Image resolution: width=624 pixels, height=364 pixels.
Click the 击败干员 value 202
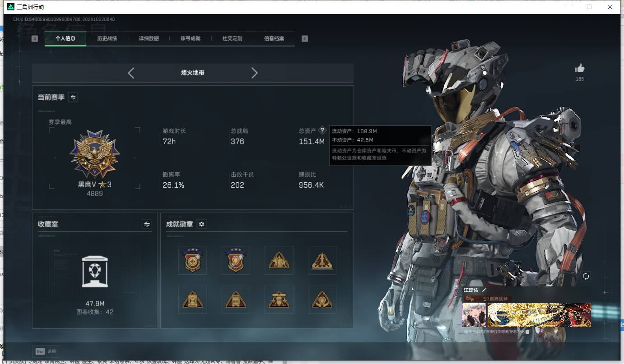coord(237,185)
